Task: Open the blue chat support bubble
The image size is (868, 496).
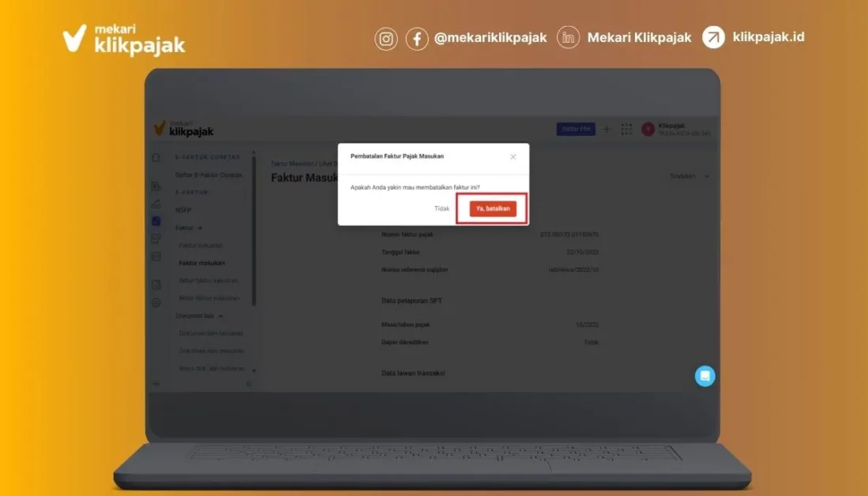Action: (x=705, y=377)
